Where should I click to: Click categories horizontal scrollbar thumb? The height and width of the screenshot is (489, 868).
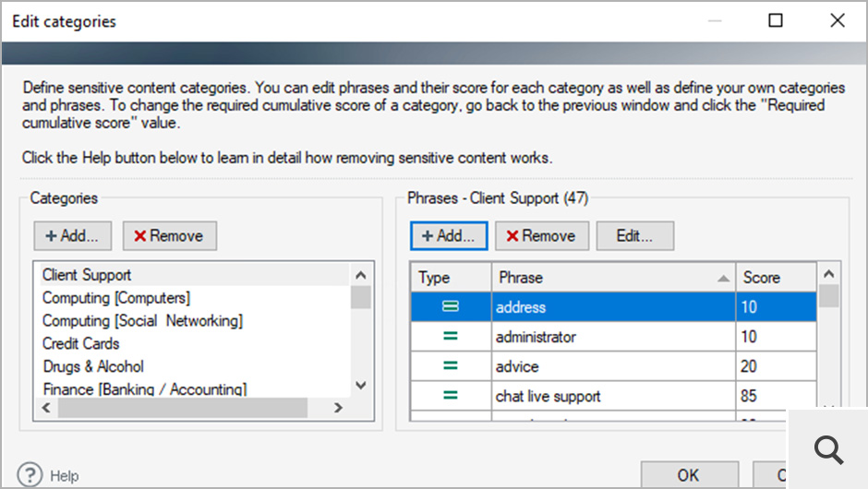click(x=183, y=408)
